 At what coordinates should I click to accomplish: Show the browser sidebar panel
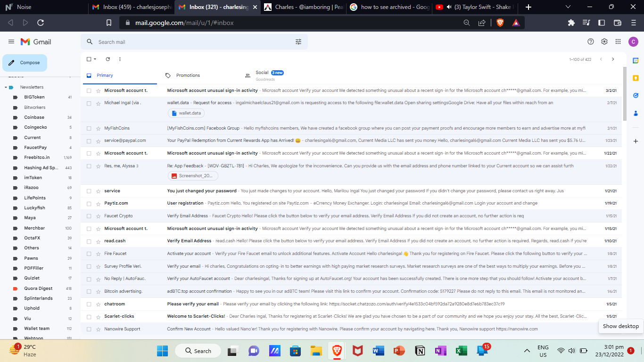[602, 23]
